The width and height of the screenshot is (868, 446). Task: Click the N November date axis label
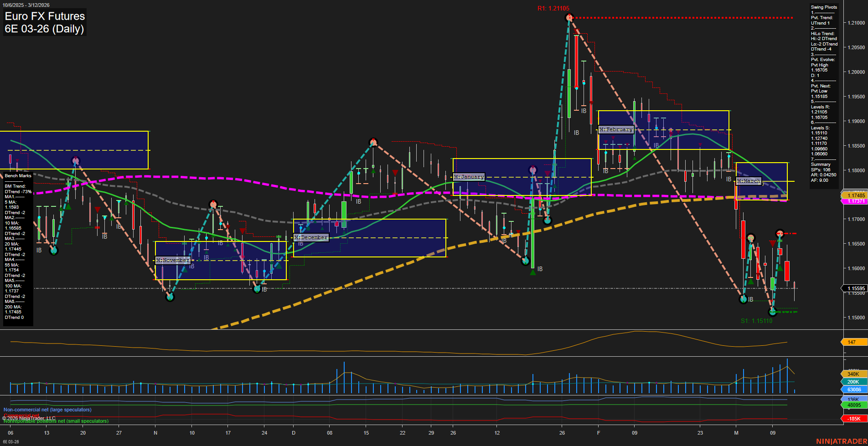point(155,433)
